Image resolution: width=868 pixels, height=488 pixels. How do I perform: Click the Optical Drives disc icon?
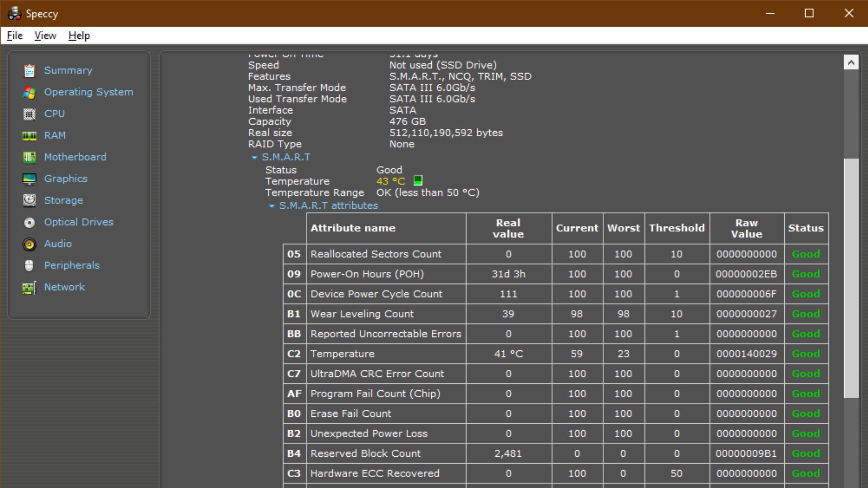pyautogui.click(x=29, y=222)
